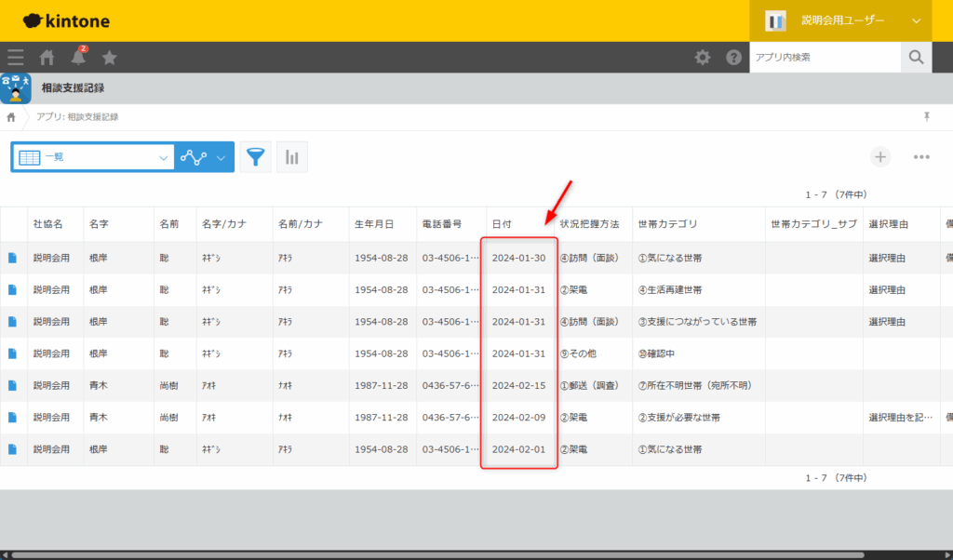Open the notifications bell
The image size is (953, 560).
[x=78, y=58]
